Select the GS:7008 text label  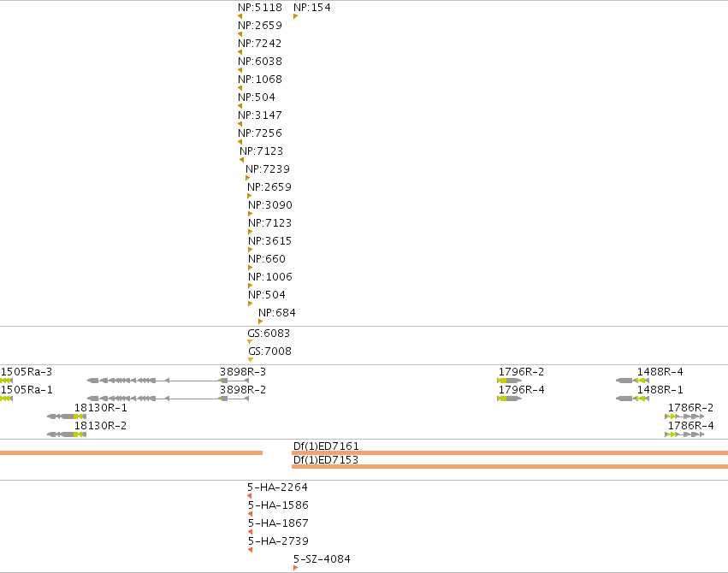(x=269, y=351)
